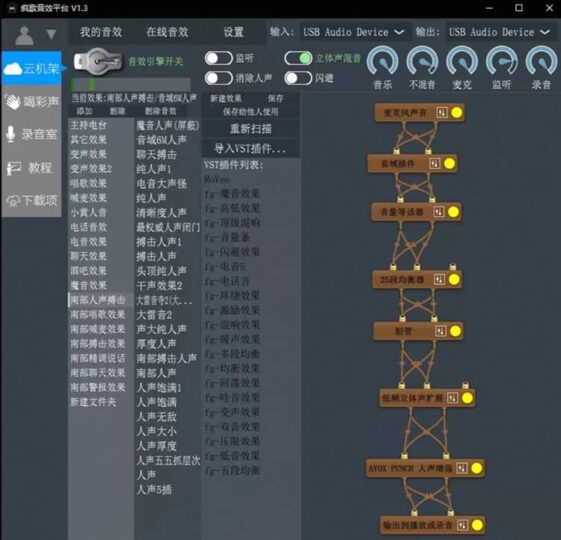Expand the user account dropdown arrow

pyautogui.click(x=51, y=35)
